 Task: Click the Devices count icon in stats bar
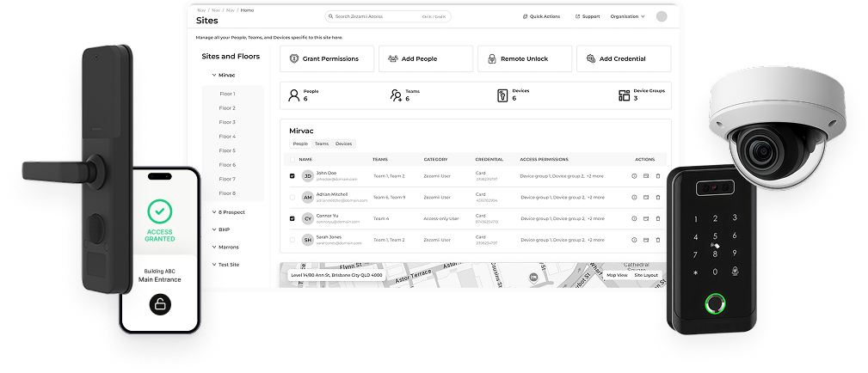coord(503,95)
